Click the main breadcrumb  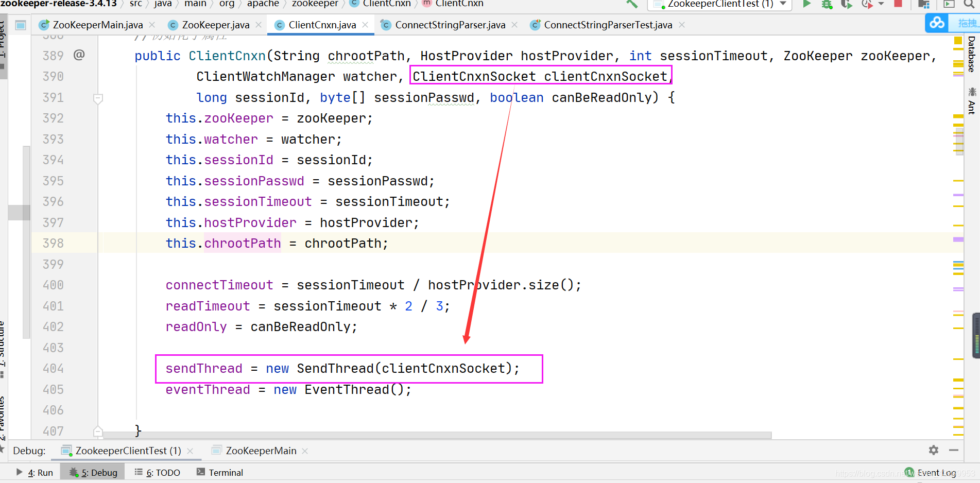(x=195, y=4)
